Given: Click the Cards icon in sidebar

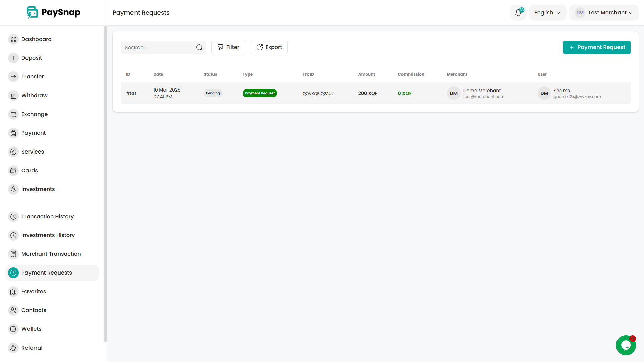Looking at the screenshot, I should click(13, 170).
